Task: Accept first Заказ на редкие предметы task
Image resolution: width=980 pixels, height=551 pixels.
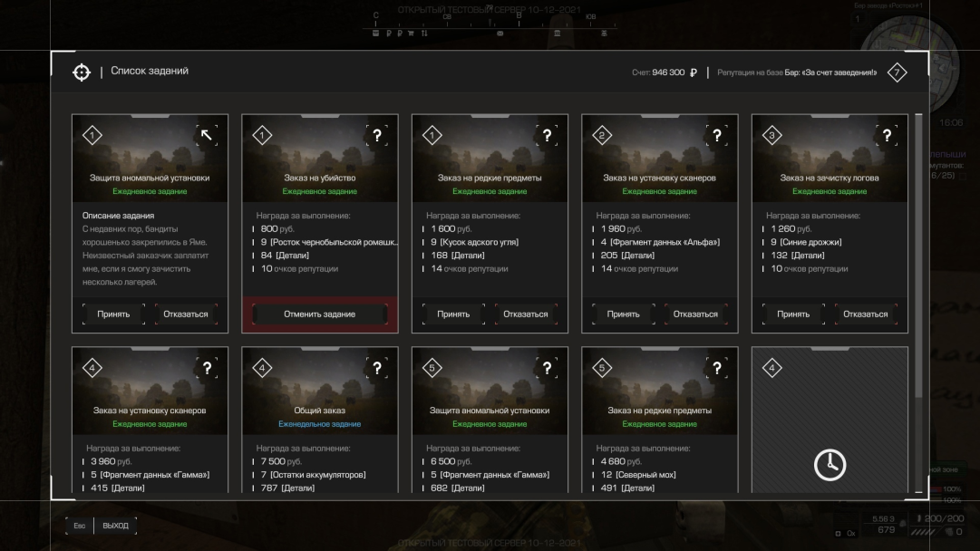Action: tap(453, 314)
